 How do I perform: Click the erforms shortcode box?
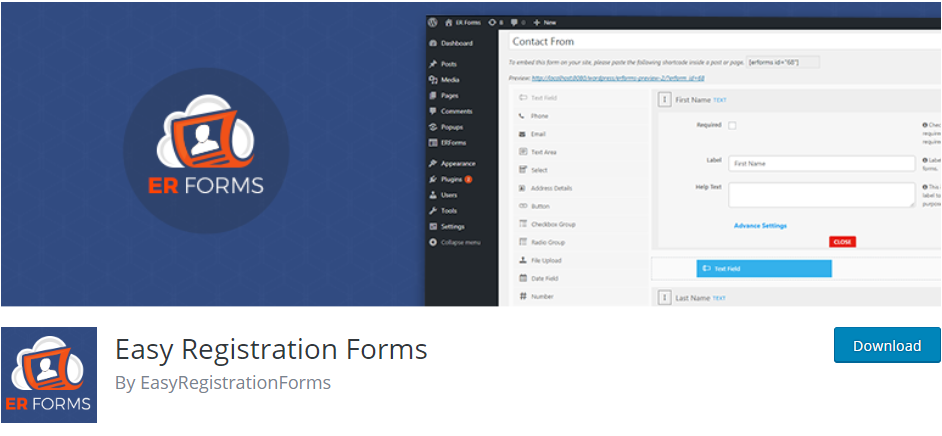pos(783,62)
